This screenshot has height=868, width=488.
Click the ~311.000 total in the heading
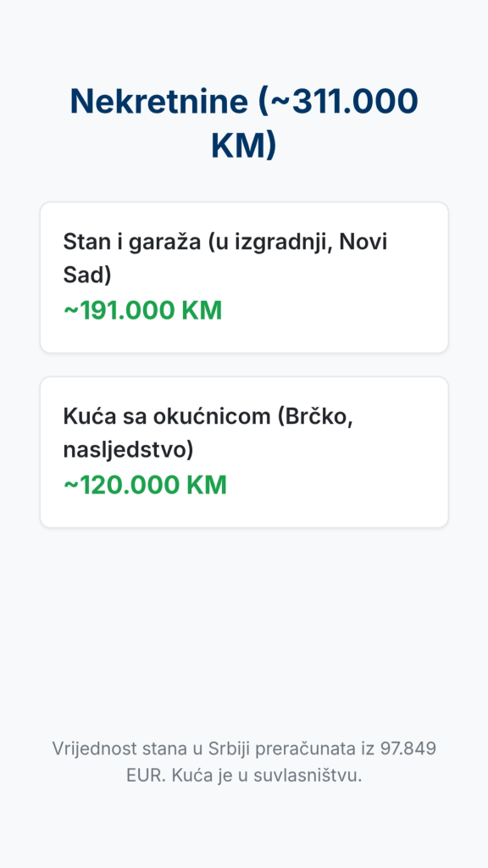coord(345,102)
